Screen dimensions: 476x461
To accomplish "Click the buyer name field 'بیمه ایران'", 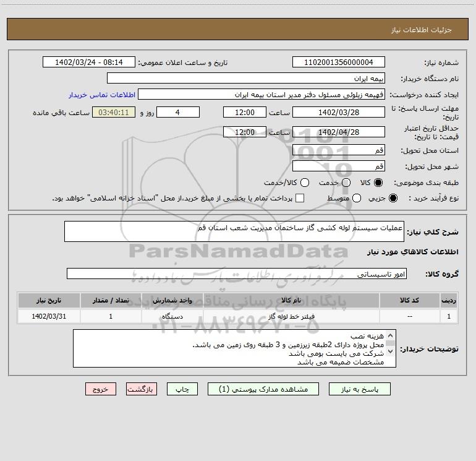I will click(x=246, y=78).
